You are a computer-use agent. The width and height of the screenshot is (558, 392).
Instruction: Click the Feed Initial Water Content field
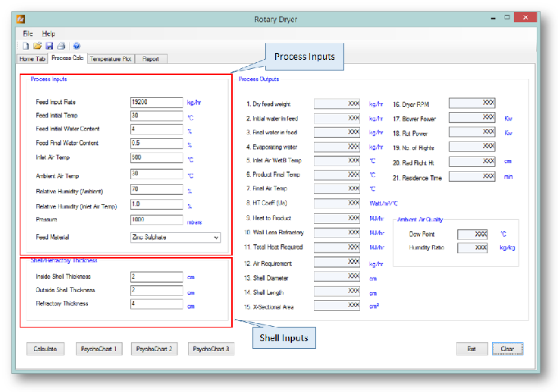pos(157,129)
